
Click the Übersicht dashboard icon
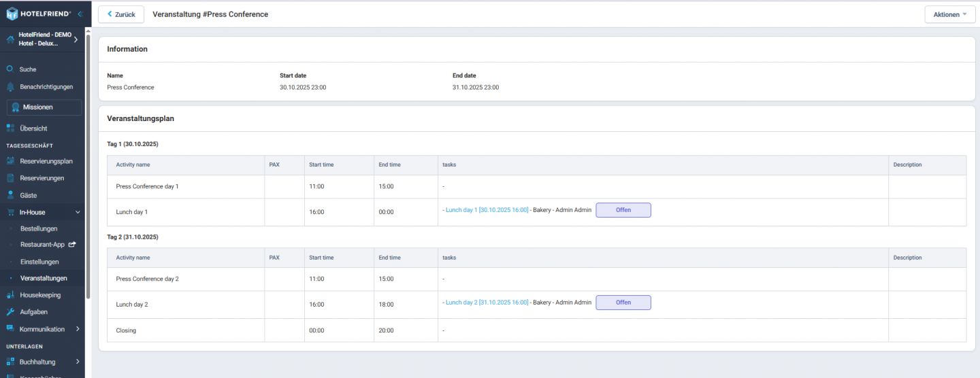tap(10, 128)
